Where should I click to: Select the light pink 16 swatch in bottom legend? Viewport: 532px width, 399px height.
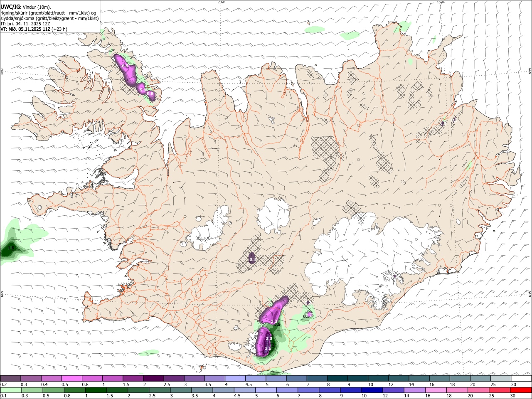(x=436, y=390)
